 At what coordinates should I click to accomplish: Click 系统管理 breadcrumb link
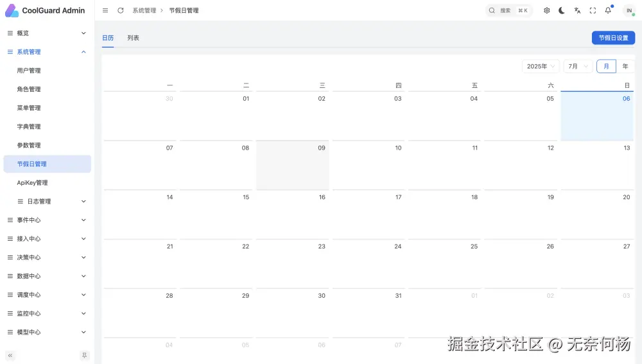[x=144, y=11]
